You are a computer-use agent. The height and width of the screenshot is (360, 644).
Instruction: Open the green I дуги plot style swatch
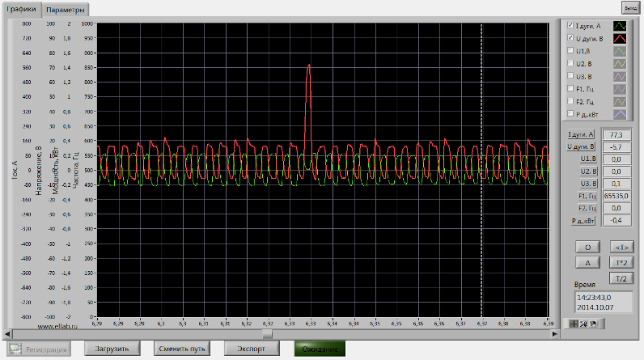pyautogui.click(x=620, y=26)
